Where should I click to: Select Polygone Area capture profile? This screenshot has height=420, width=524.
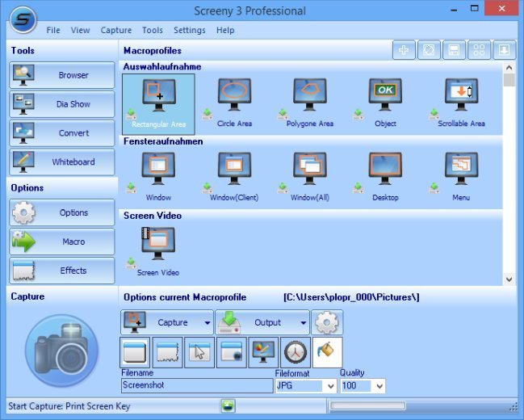point(310,104)
